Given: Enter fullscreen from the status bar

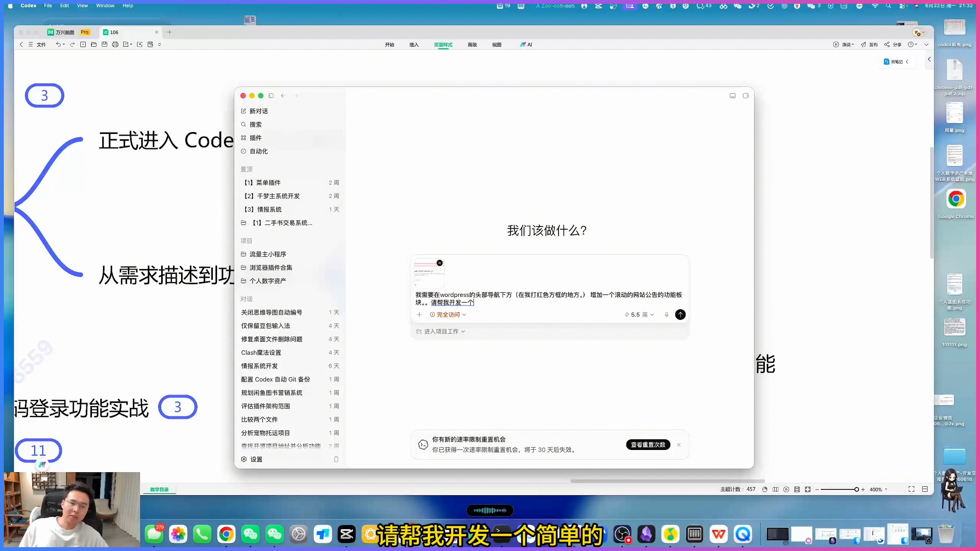Looking at the screenshot, I should 911,489.
